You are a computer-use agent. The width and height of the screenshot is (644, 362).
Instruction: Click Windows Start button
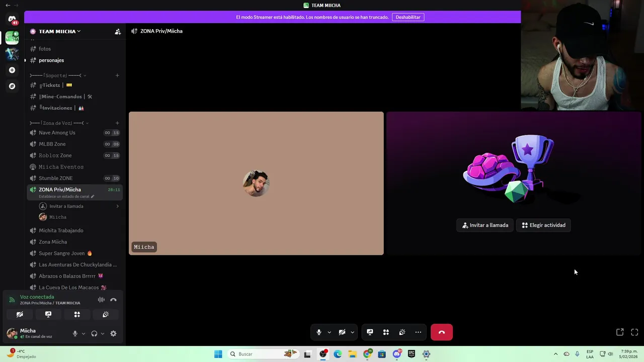point(218,354)
